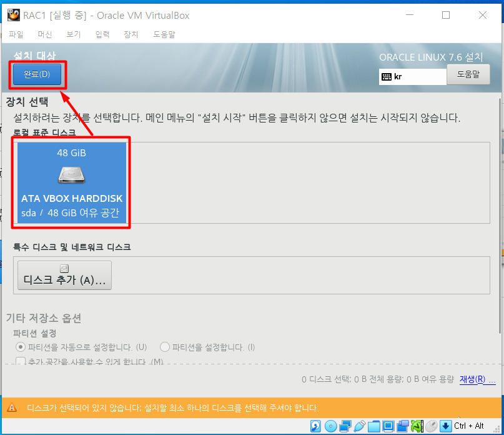Open the 보기 menu
Screen dimensions: 504x435
pyautogui.click(x=74, y=34)
